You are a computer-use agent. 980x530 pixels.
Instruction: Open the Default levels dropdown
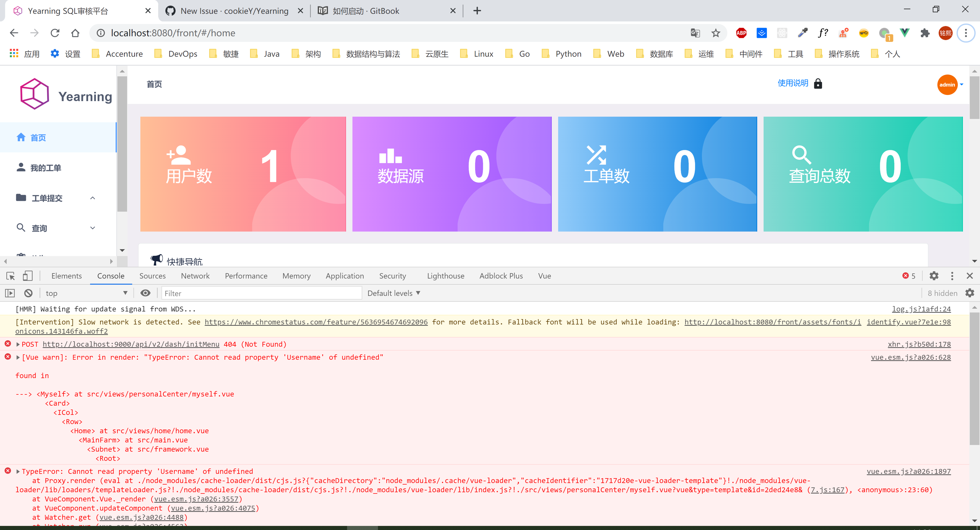point(393,293)
